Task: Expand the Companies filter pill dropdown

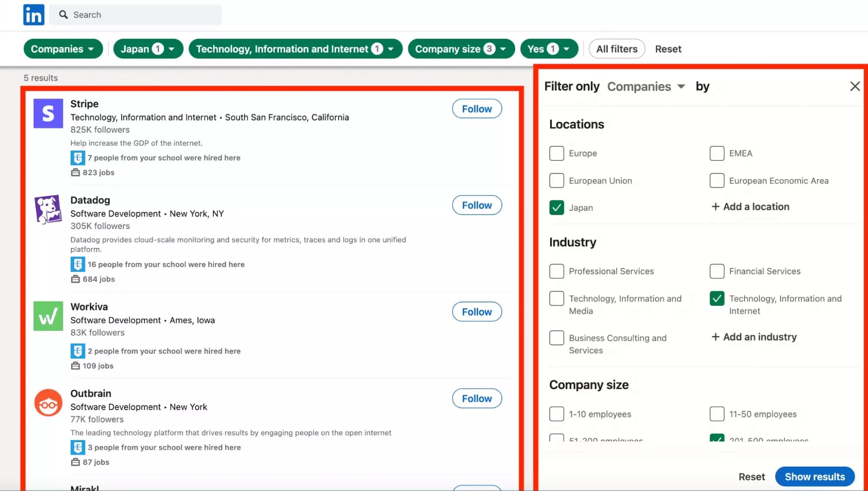Action: [x=63, y=49]
